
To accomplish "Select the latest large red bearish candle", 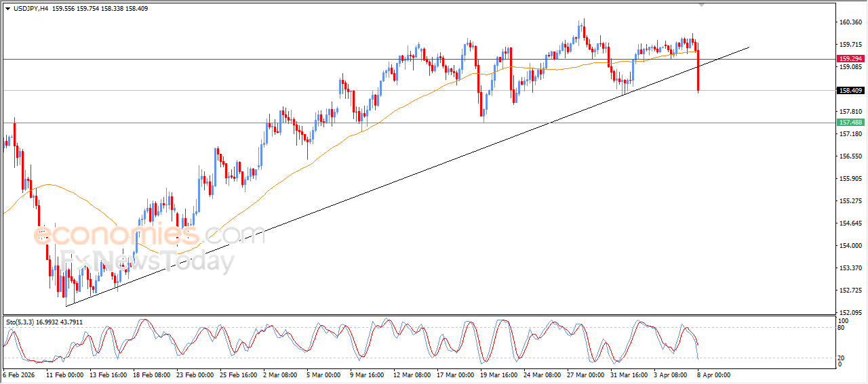I will 698,71.
